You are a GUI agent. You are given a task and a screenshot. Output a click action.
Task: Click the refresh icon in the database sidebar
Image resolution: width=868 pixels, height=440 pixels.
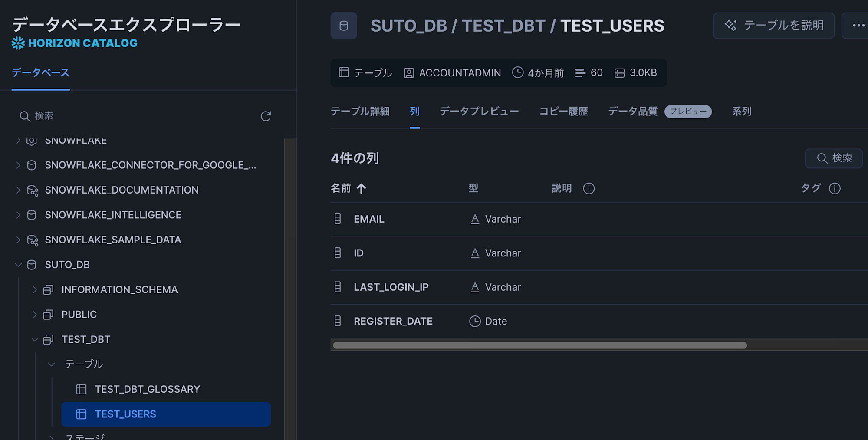[x=266, y=116]
